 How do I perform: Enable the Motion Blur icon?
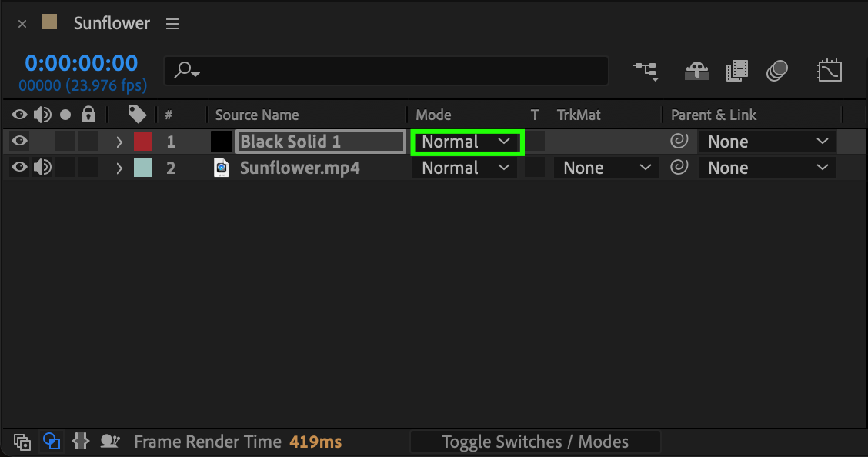[x=777, y=71]
